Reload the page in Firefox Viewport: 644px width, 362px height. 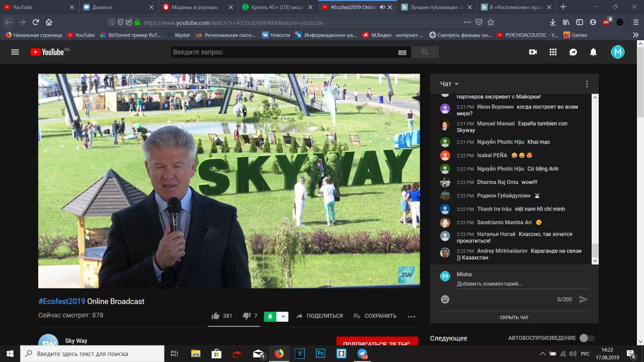click(36, 22)
